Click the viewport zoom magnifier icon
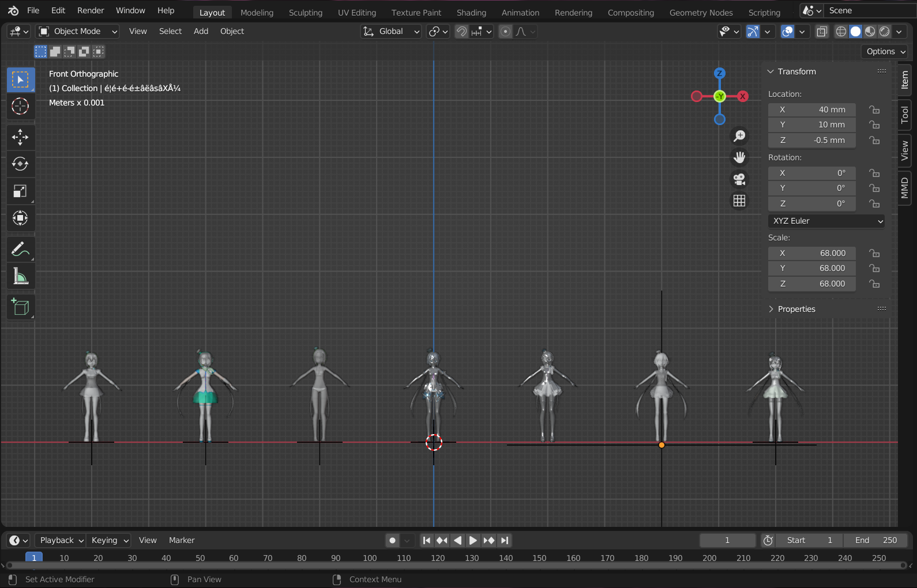The image size is (917, 588). pos(739,136)
